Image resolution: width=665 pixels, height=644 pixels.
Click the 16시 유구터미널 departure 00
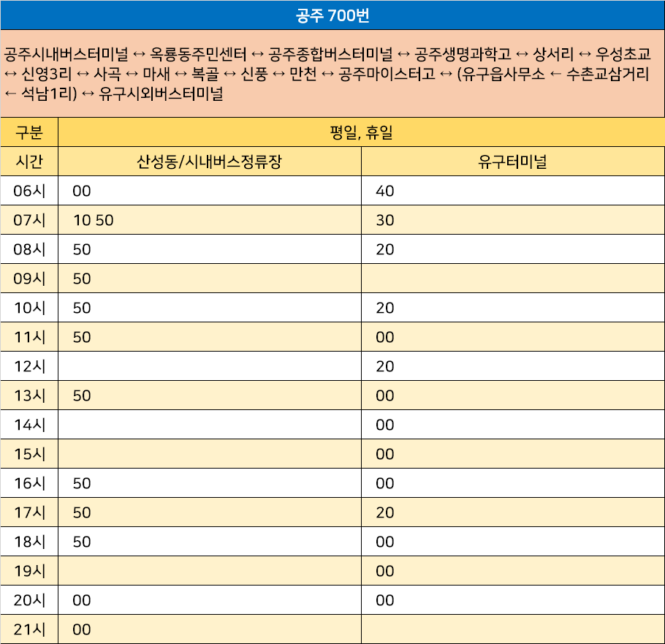point(384,484)
